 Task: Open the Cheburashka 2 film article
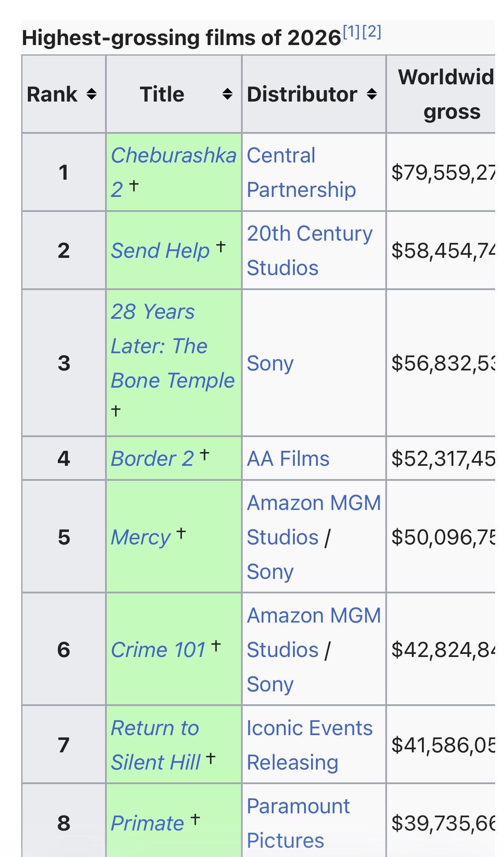(x=173, y=155)
